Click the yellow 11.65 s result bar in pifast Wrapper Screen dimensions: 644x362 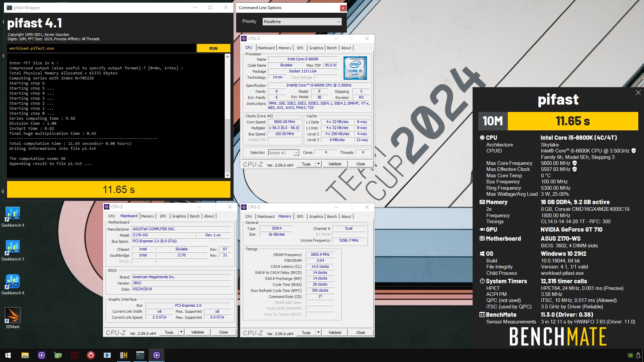tap(119, 189)
